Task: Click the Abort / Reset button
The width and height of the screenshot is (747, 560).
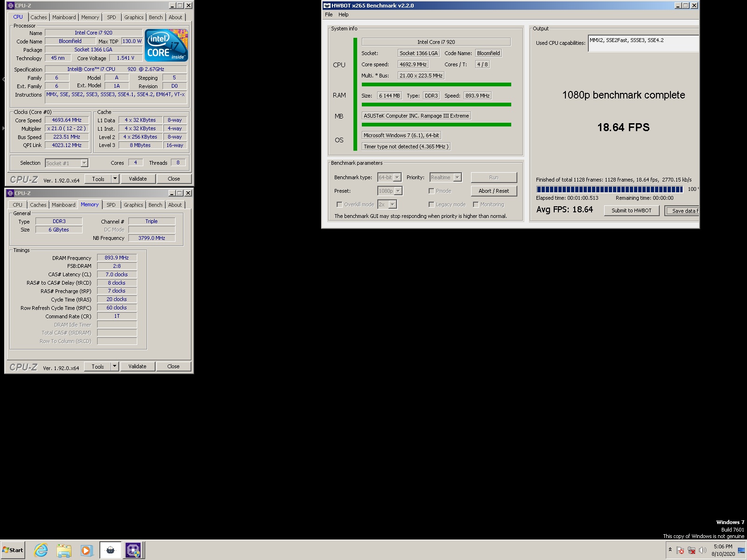Action: pos(494,191)
